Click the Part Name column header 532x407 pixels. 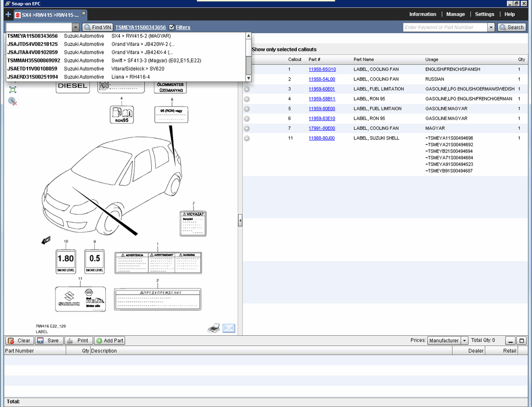(363, 60)
